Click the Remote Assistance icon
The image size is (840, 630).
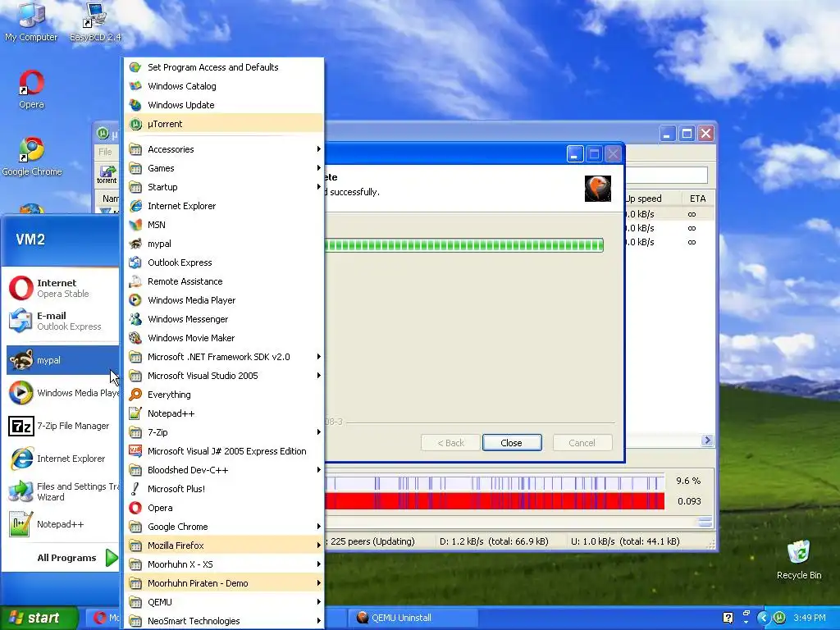point(135,281)
